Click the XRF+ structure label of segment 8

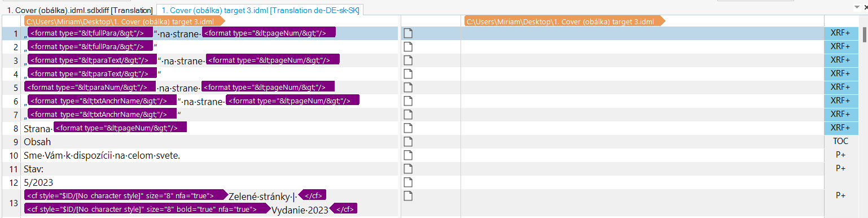tap(840, 128)
